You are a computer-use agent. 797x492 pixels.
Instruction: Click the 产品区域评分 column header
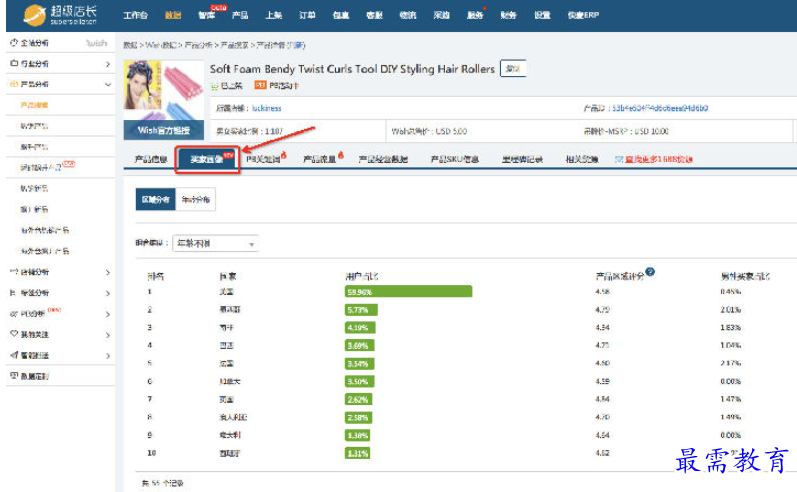(x=620, y=276)
